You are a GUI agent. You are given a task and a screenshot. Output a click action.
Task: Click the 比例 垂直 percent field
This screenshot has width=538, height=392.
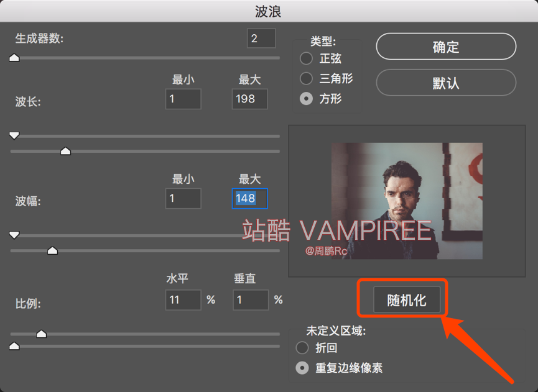251,300
